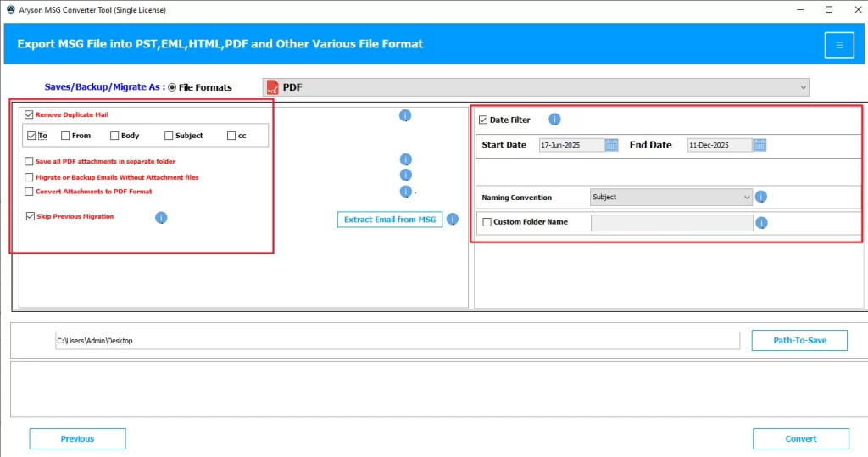The height and width of the screenshot is (457, 868).
Task: Open the Naming Convention Subject dropdown
Action: [671, 198]
